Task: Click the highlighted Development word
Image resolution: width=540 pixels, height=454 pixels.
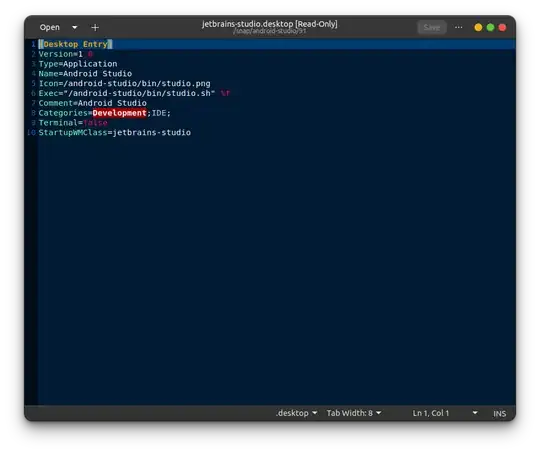Action: tap(120, 113)
